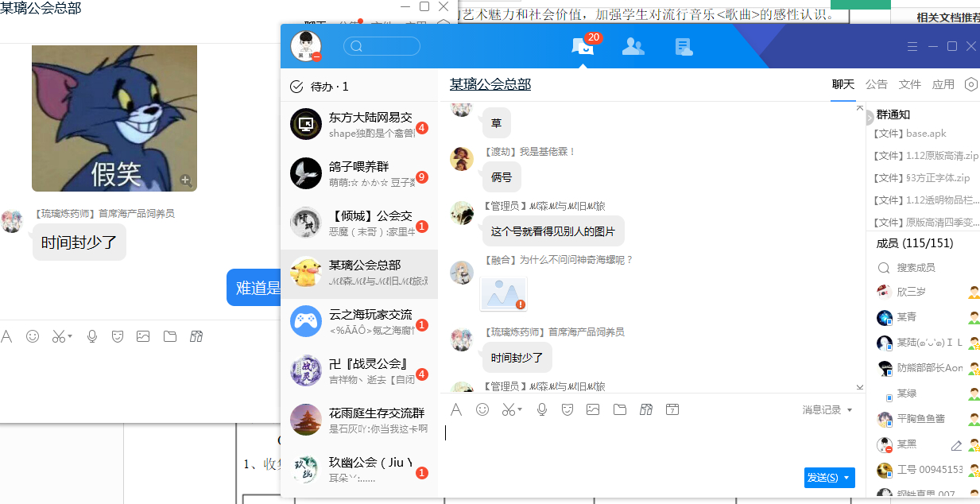Open chat 东方大陆网易交 in the conversation list
Screen dimensions: 980x504
point(359,124)
